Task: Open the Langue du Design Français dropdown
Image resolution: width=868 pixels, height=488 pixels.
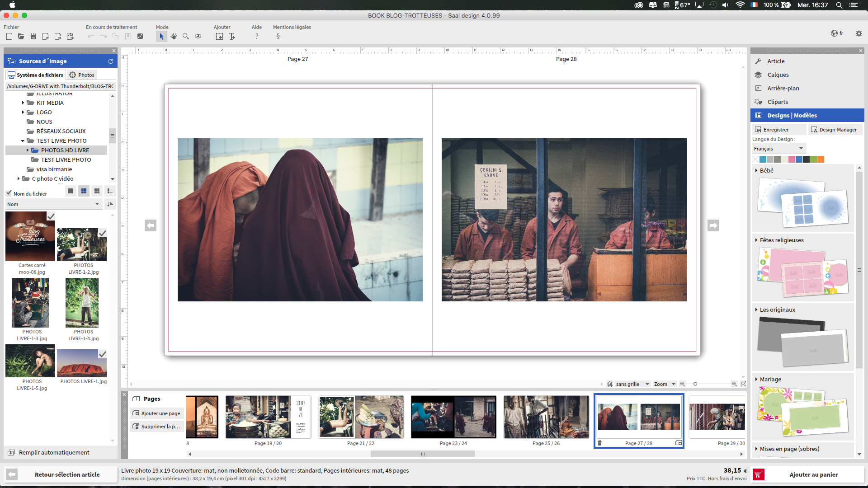Action: 778,149
